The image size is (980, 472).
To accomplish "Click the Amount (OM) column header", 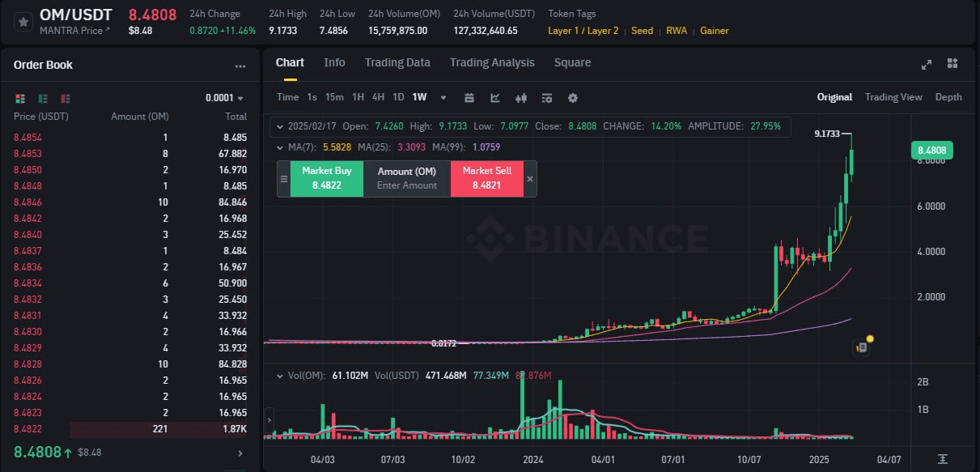I will (x=140, y=117).
